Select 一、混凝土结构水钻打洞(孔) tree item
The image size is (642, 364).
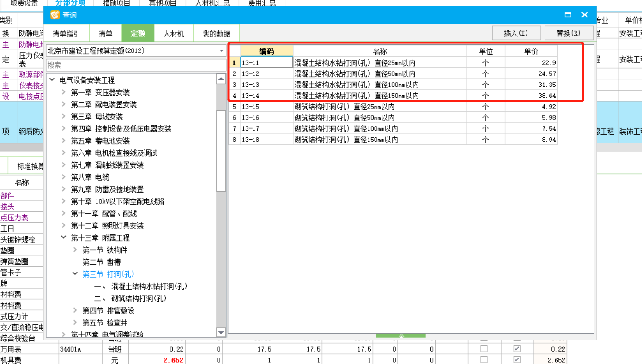coord(141,286)
